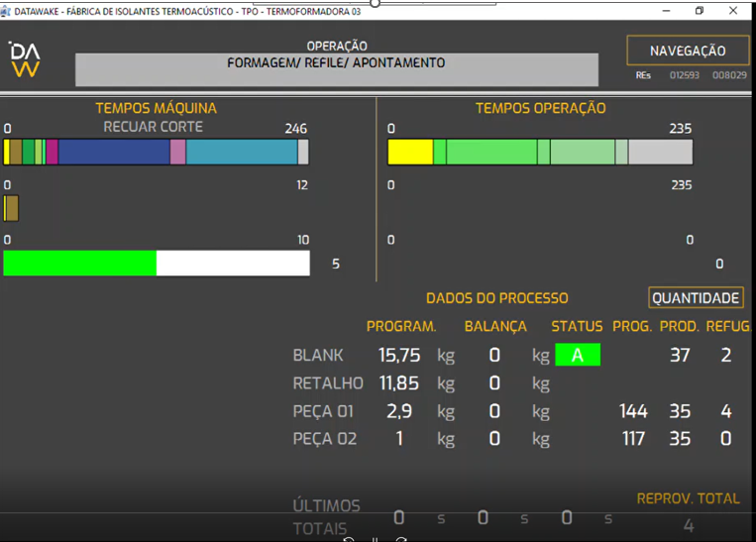Click the PEÇA 01 PROG. value 144

[x=633, y=411]
